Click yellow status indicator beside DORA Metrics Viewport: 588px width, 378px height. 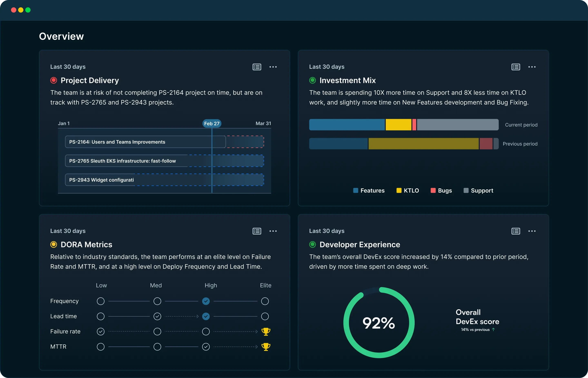(x=53, y=244)
